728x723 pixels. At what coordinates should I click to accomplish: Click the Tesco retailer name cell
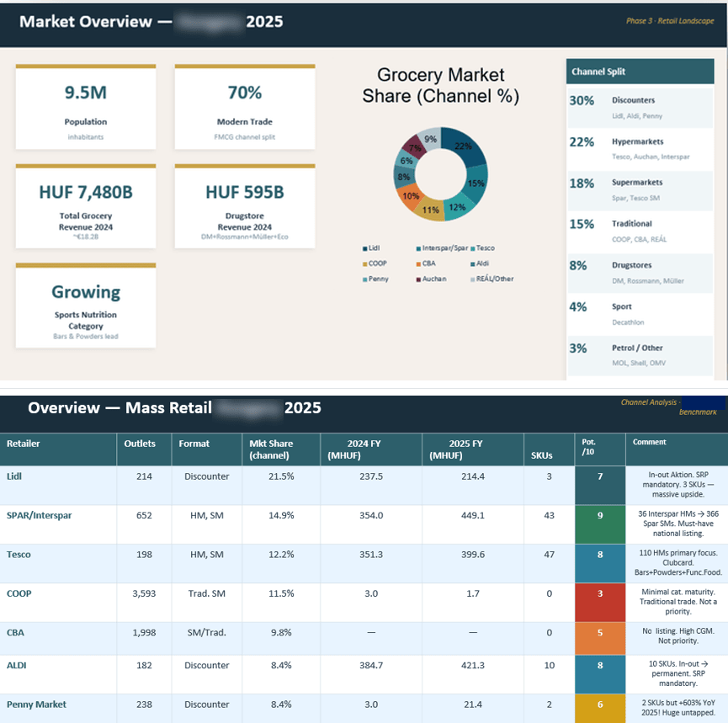click(58, 563)
